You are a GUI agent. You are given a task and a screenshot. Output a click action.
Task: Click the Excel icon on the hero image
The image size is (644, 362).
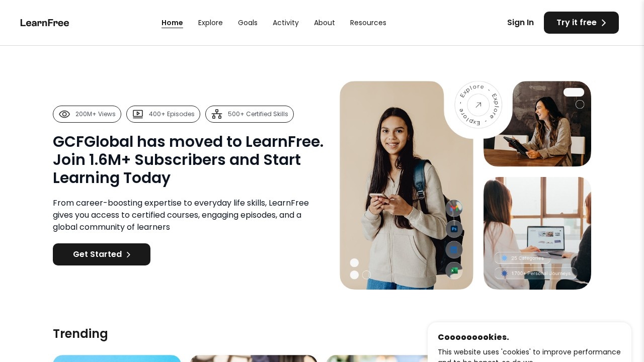[x=454, y=270]
